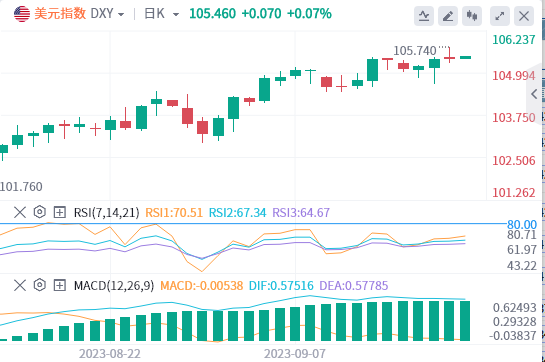Click the 美元指数 symbol name

click(x=60, y=14)
